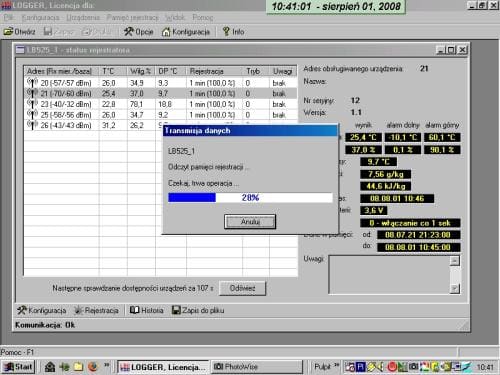Image resolution: width=500 pixels, height=375 pixels.
Task: Launch Firefox from the quick launch bar
Action: coord(93,367)
